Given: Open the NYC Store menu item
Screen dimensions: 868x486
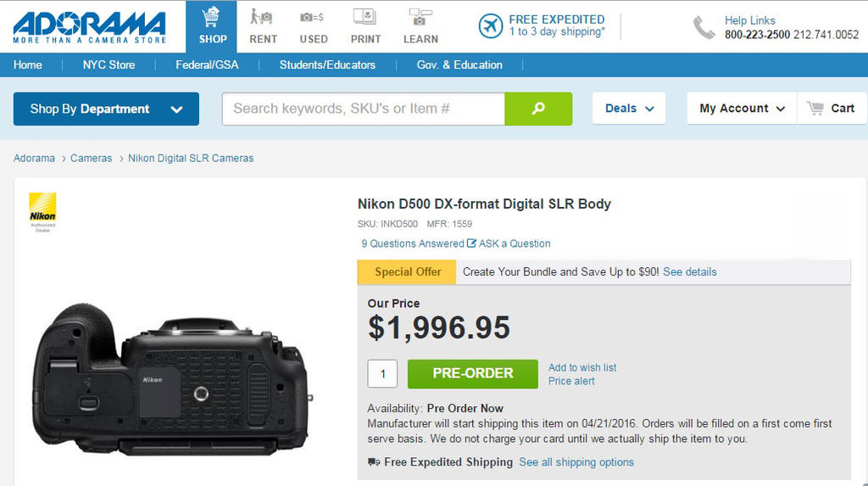Looking at the screenshot, I should tap(108, 64).
